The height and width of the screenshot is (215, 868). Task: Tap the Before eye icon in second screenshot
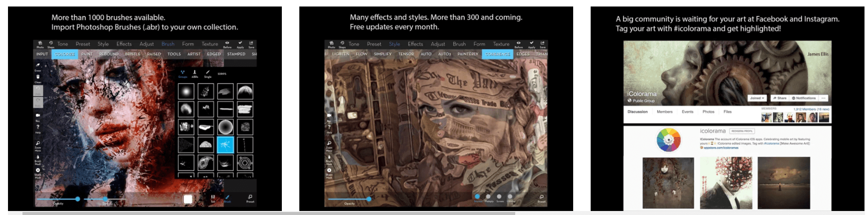[x=519, y=44]
